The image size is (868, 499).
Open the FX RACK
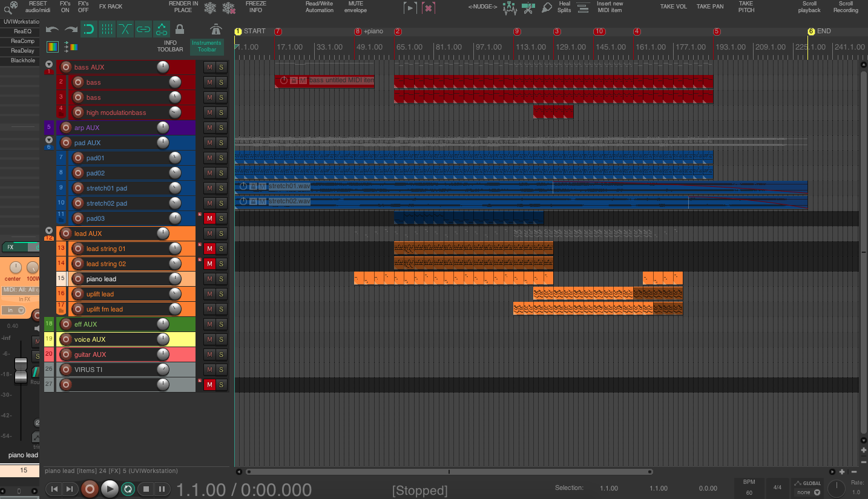(111, 7)
